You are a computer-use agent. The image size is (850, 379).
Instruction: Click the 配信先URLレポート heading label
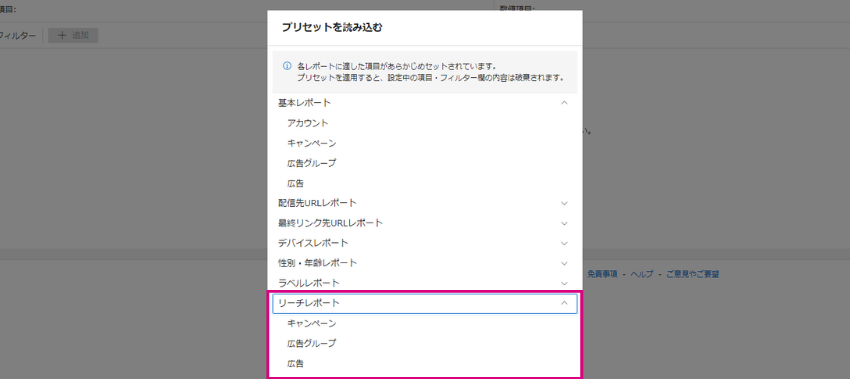coord(317,203)
